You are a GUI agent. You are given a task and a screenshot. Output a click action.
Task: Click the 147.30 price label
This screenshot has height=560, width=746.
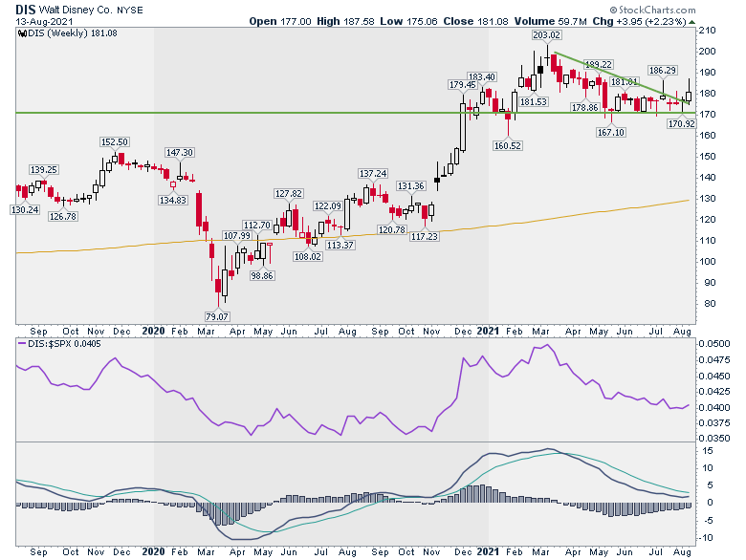[179, 153]
